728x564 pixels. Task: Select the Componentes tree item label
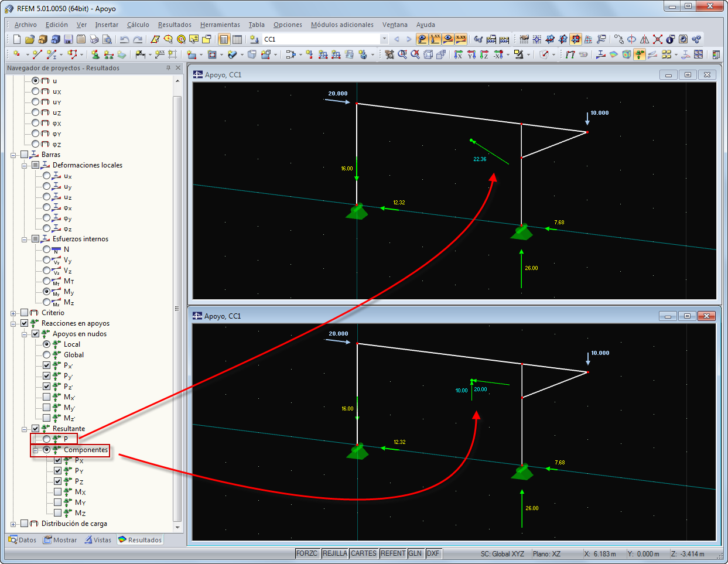tap(86, 450)
